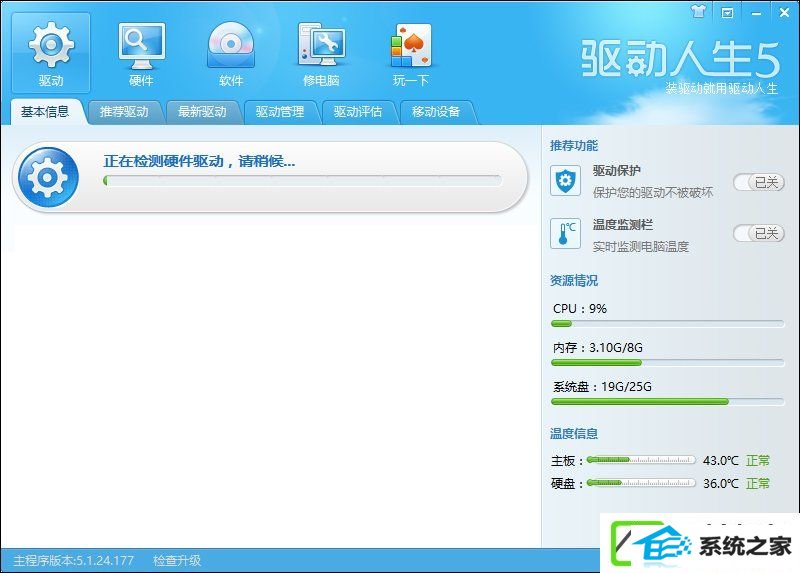The width and height of the screenshot is (800, 573).
Task: Switch to the 基本信息 tab
Action: 45,111
